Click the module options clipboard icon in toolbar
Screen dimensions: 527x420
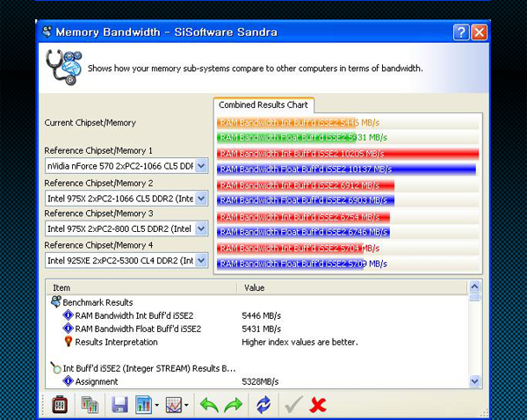(x=60, y=404)
